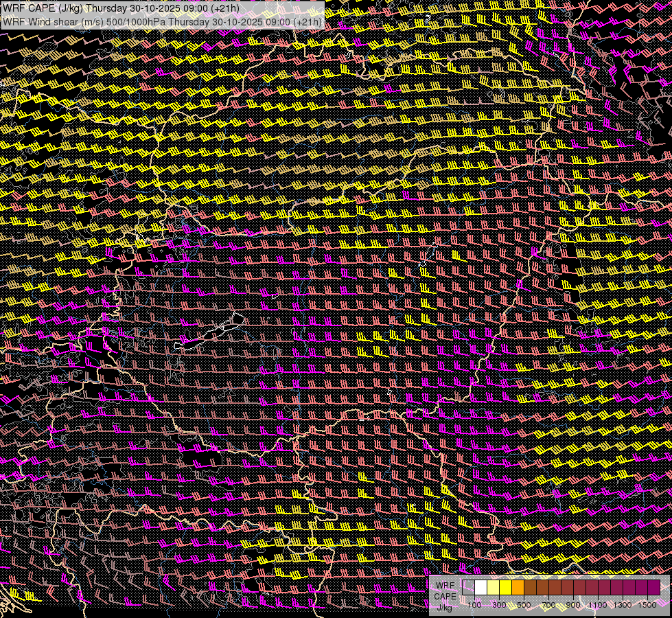
Task: Click the 1100 legend tick label
Action: tap(598, 604)
